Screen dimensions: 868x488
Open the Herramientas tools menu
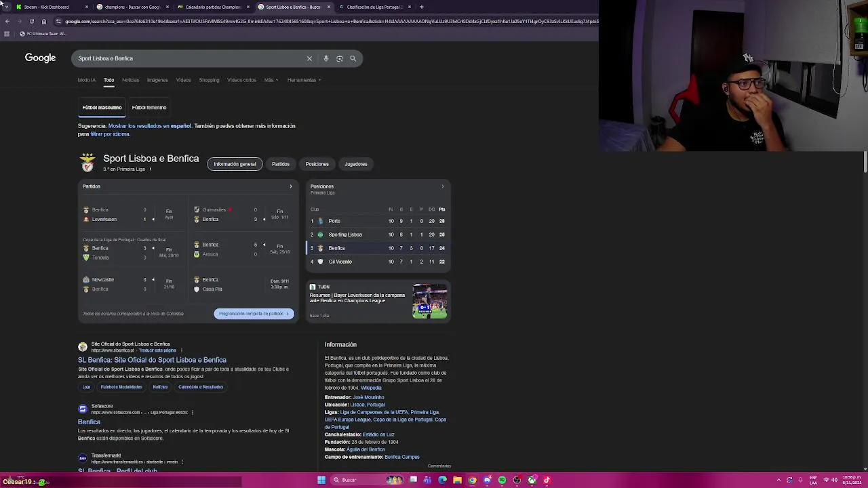click(304, 80)
